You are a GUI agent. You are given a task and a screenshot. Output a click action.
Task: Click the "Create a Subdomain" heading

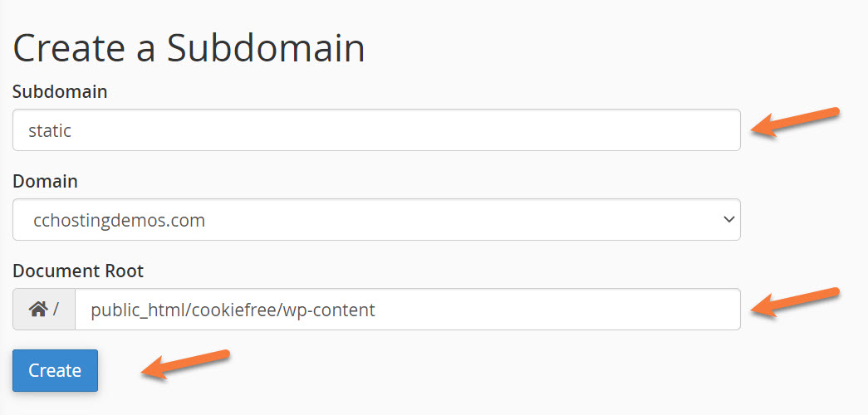189,48
